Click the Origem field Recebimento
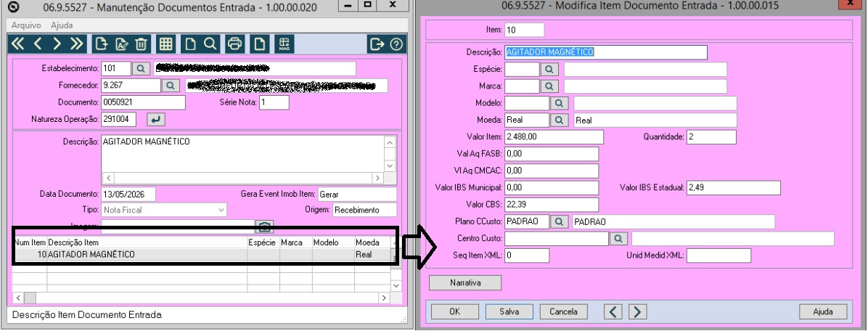 pos(365,210)
